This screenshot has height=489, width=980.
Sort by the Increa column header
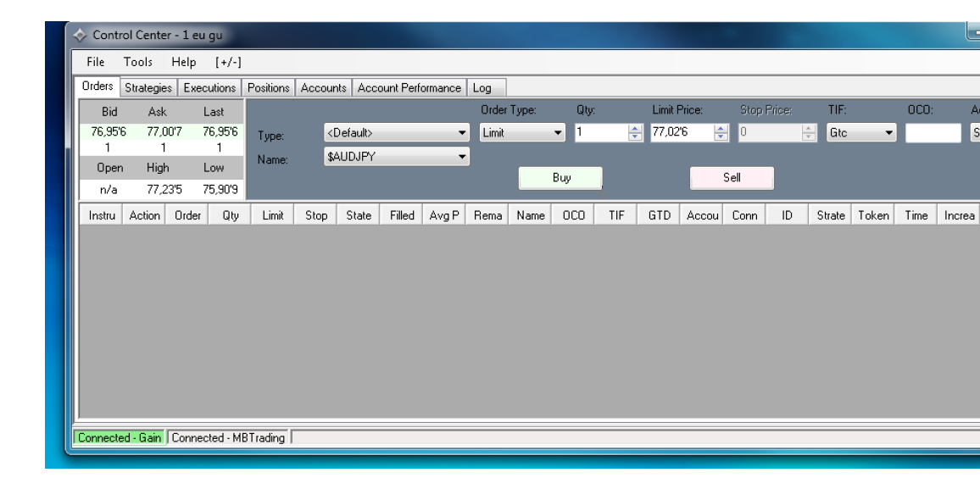coord(959,215)
